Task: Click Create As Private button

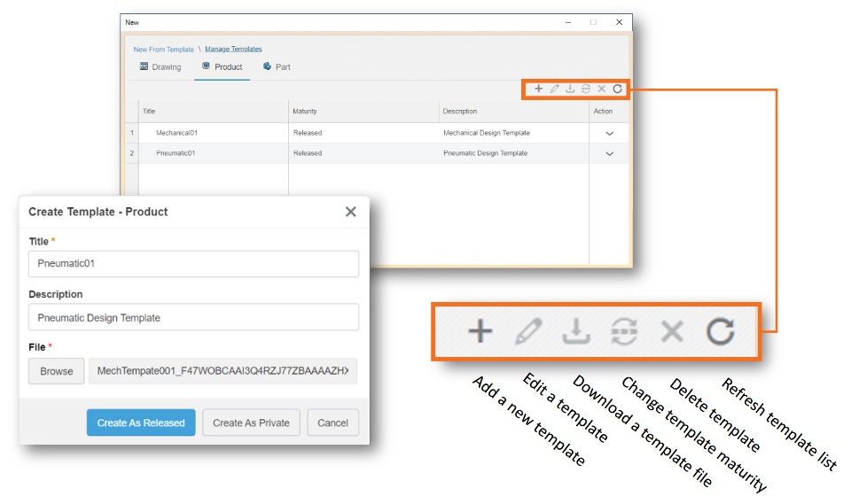Action: 251,423
